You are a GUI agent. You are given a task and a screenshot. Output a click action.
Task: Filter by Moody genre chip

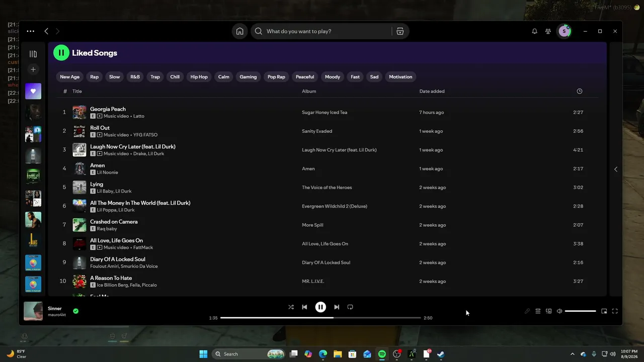(x=332, y=77)
